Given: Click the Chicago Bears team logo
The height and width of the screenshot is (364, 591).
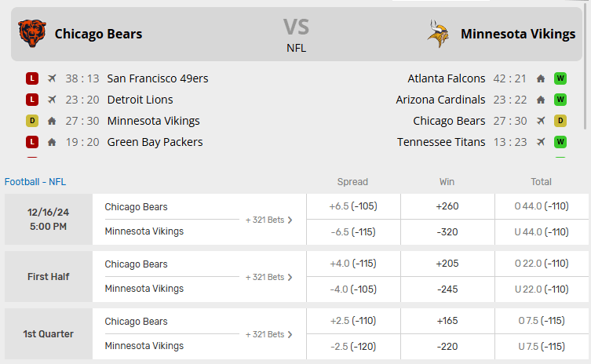Looking at the screenshot, I should 32,34.
